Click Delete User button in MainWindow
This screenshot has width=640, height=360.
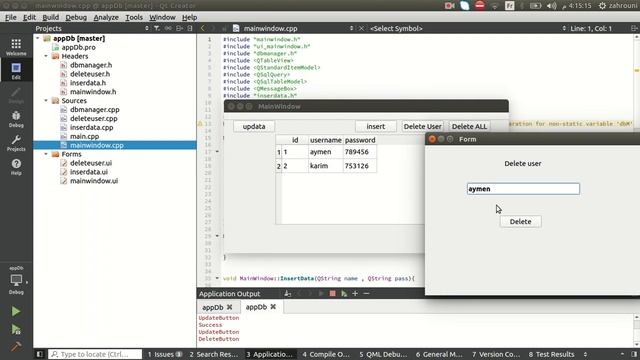422,127
